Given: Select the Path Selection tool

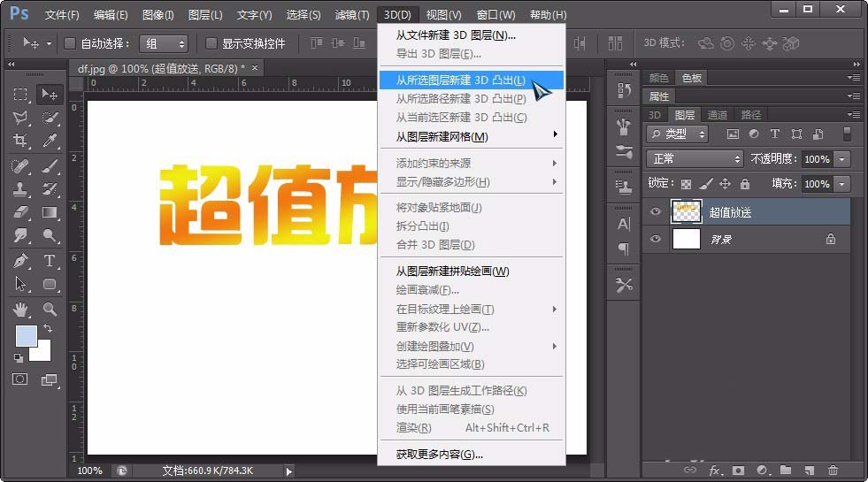Looking at the screenshot, I should tap(20, 284).
